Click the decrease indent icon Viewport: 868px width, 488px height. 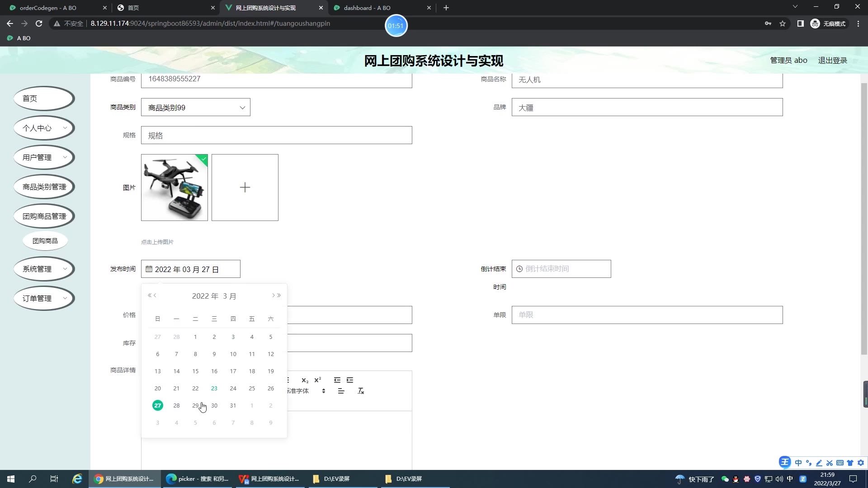coord(337,380)
